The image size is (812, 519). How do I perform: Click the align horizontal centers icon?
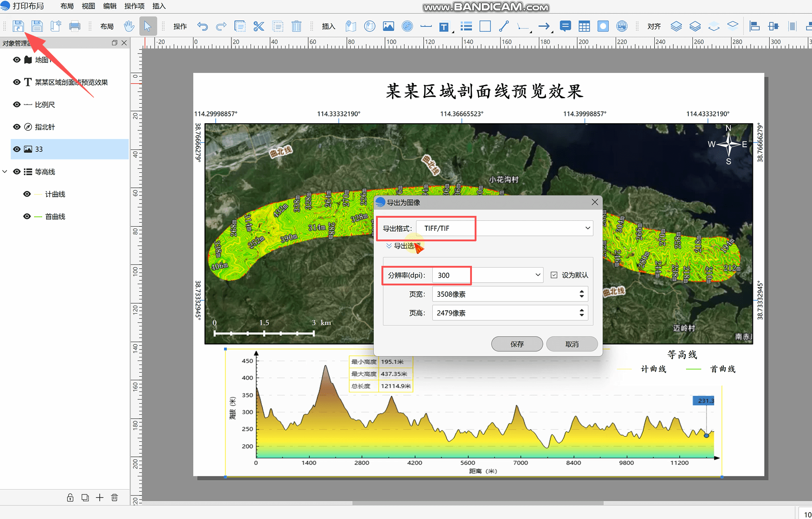pyautogui.click(x=773, y=26)
